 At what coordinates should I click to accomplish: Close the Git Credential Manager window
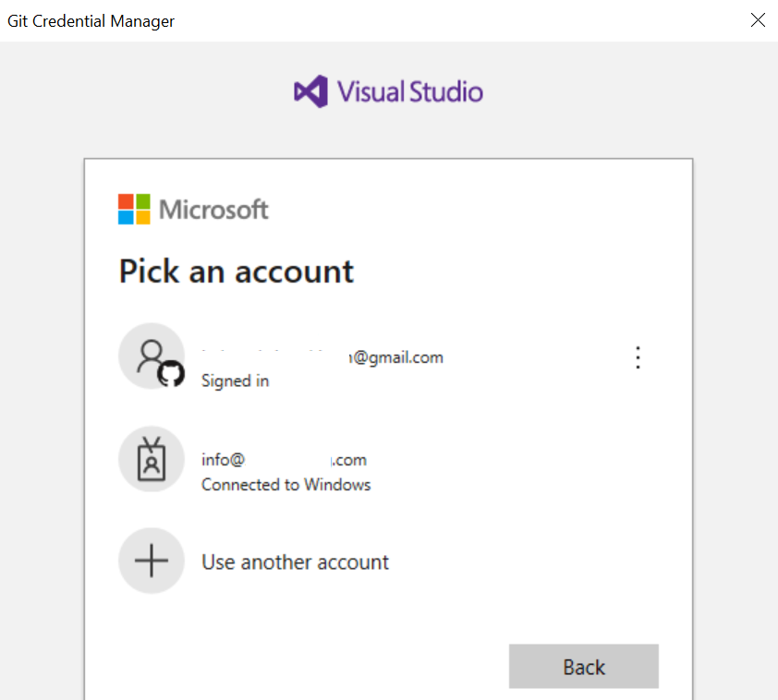(x=758, y=20)
